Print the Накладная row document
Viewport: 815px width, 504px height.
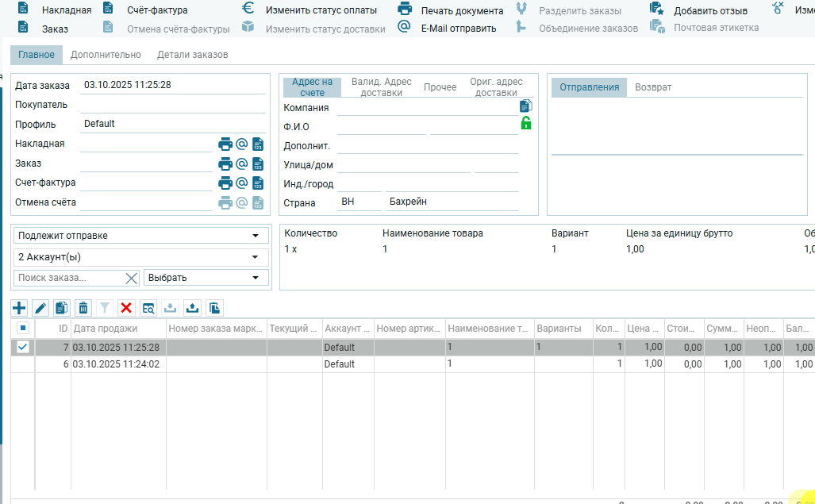coord(225,144)
